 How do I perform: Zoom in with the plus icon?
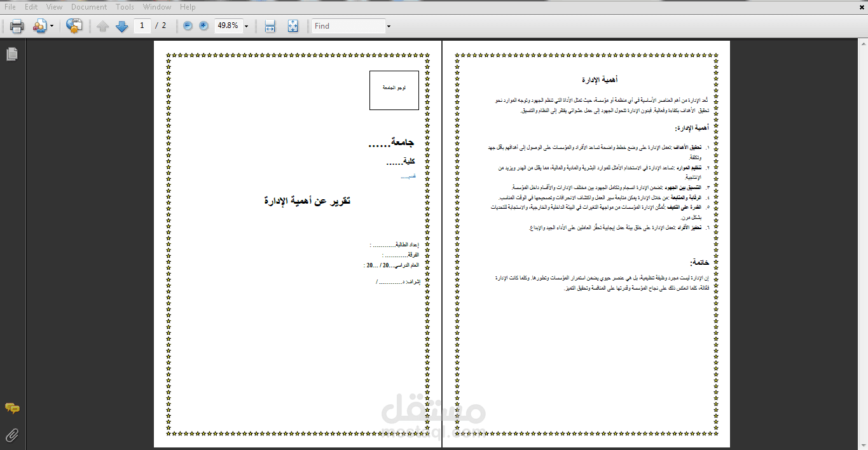click(203, 25)
